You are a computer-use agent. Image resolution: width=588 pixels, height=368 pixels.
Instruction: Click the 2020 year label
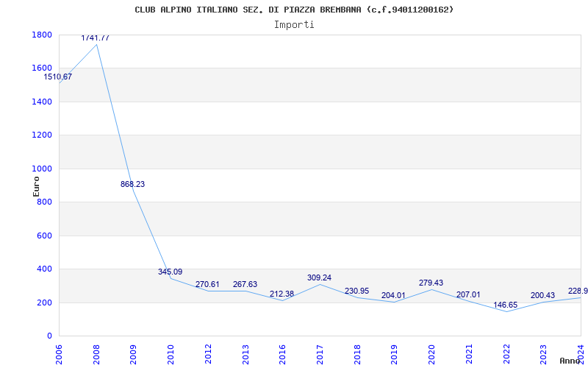click(431, 355)
